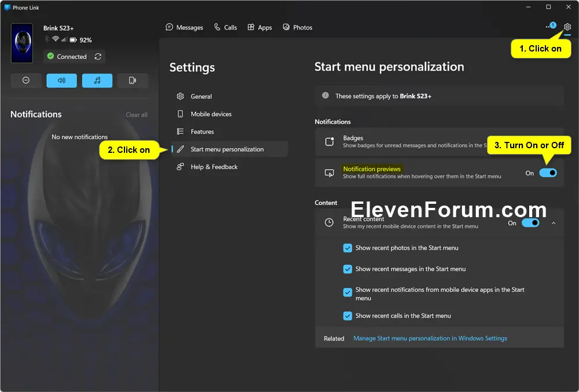Click the signal strength bars icon
579x392 pixels.
(64, 39)
